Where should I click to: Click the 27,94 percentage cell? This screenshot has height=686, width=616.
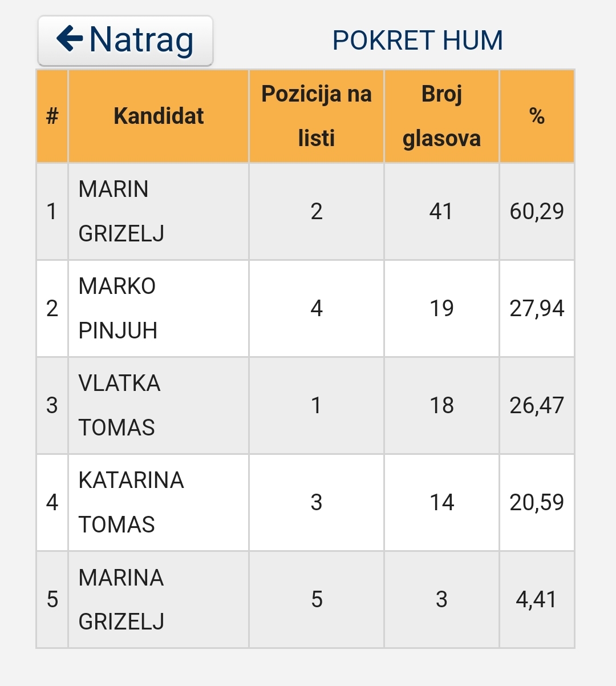(x=537, y=308)
